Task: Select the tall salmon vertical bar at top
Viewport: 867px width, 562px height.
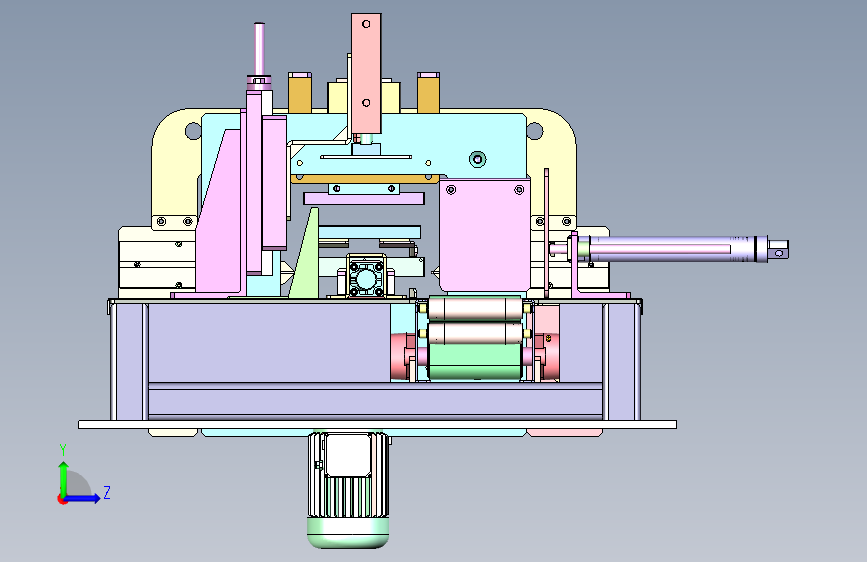Action: pos(366,74)
